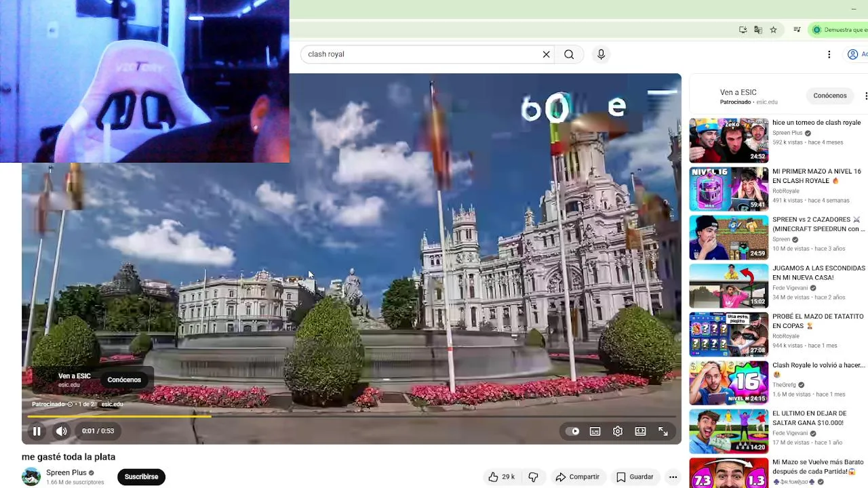
Task: Subscribe to Spreen Plus with Suscribirse
Action: tap(141, 477)
